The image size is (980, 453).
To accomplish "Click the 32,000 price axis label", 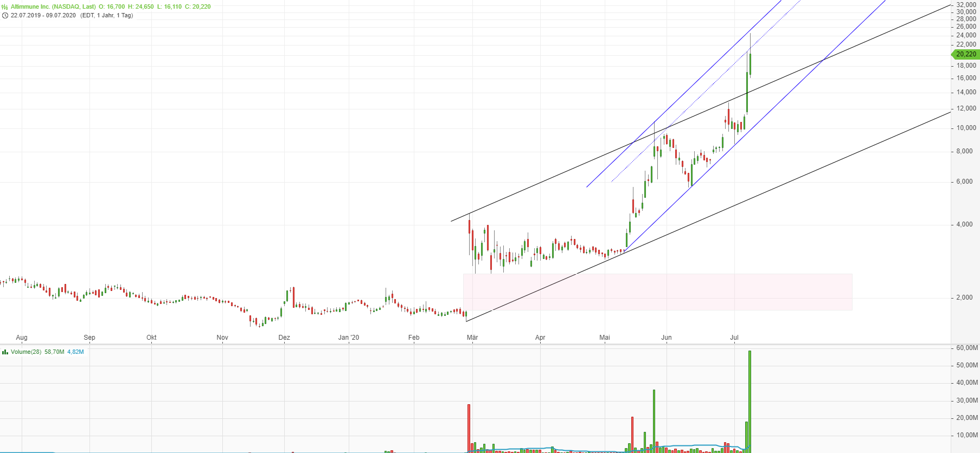I will (x=966, y=5).
